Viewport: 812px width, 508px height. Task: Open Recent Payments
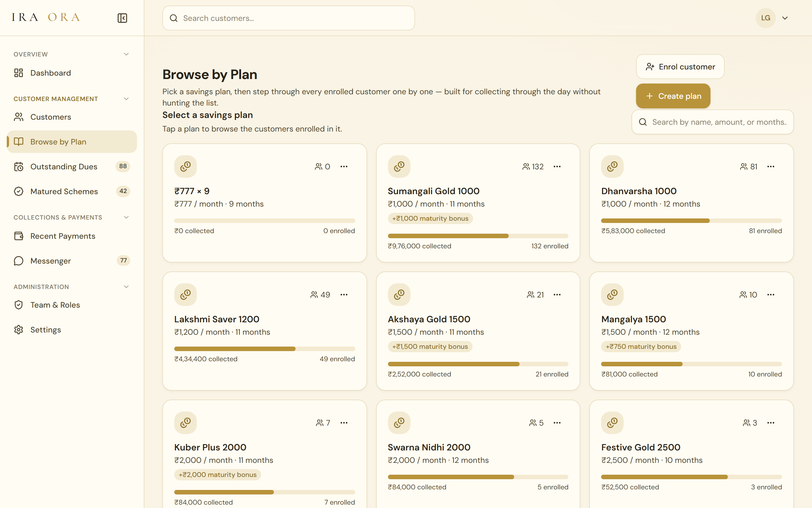72,236
